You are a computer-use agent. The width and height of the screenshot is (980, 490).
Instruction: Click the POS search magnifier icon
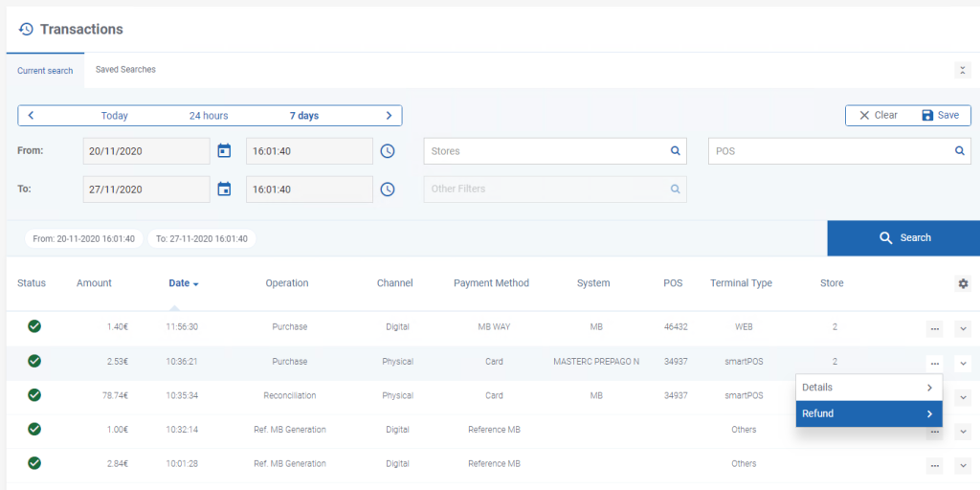[959, 150]
